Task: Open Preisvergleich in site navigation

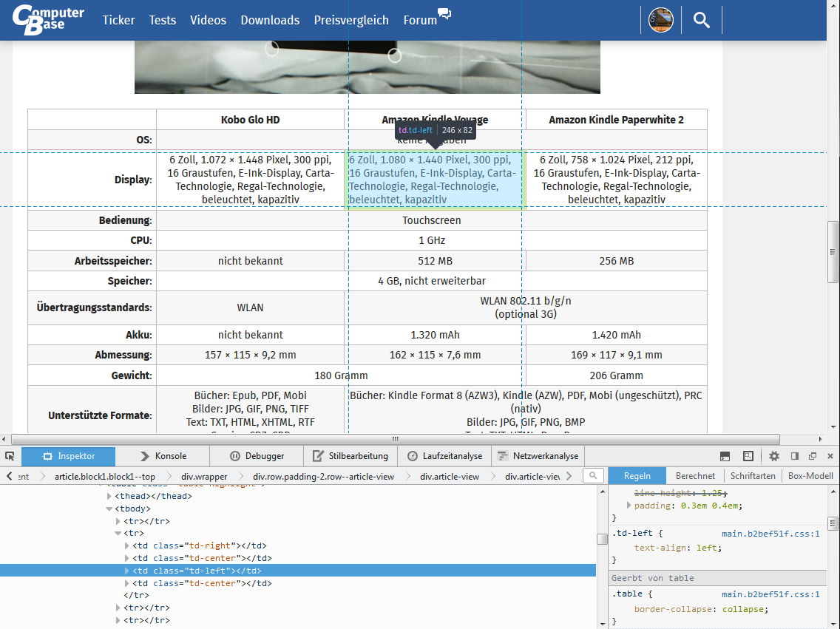Action: 351,21
